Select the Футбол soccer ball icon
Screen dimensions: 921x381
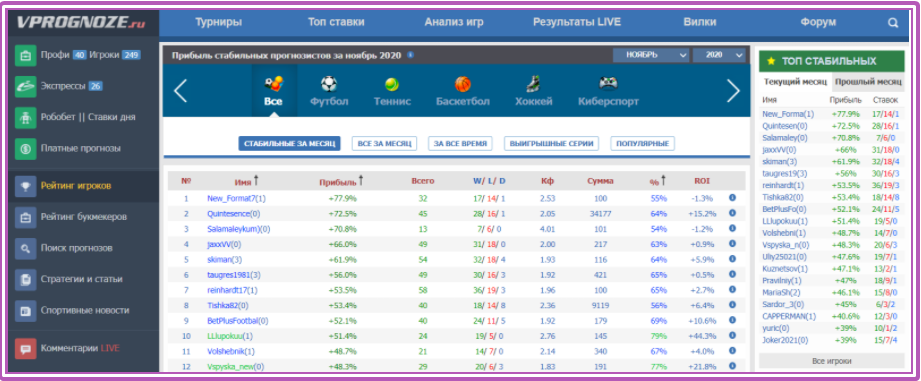tap(329, 84)
